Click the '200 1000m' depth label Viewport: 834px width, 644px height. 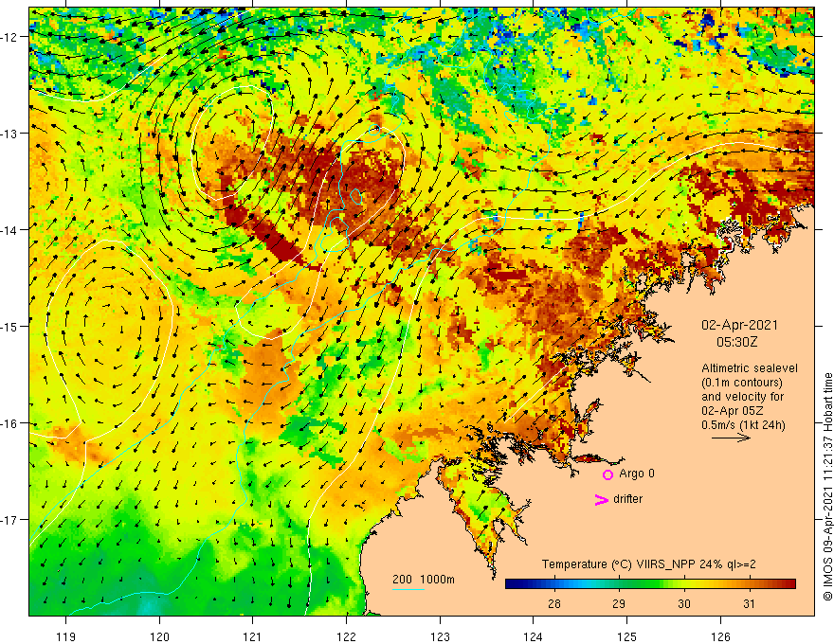(424, 580)
